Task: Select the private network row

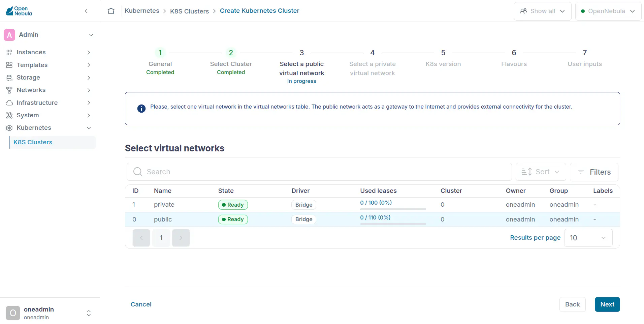Action: [x=372, y=205]
